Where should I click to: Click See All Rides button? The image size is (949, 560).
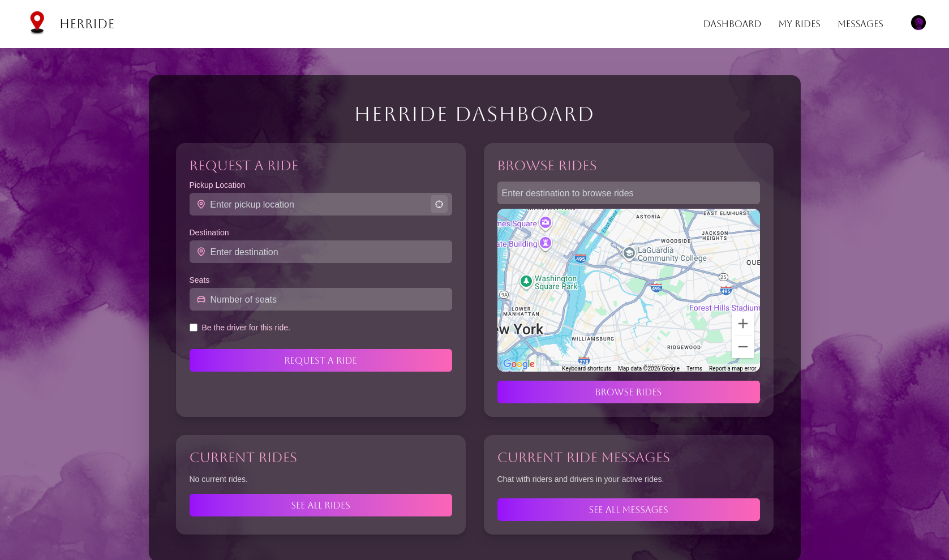tap(320, 505)
